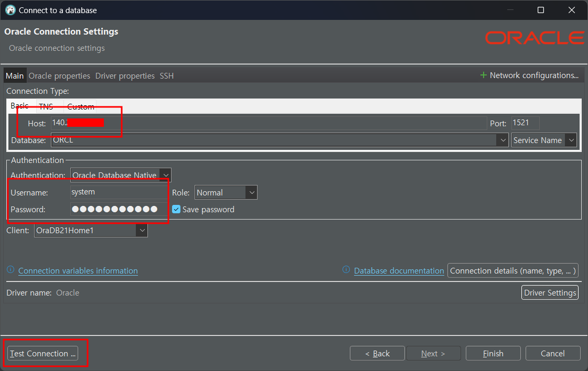Open the Database name dropdown arrow
The width and height of the screenshot is (588, 371).
[x=503, y=140]
